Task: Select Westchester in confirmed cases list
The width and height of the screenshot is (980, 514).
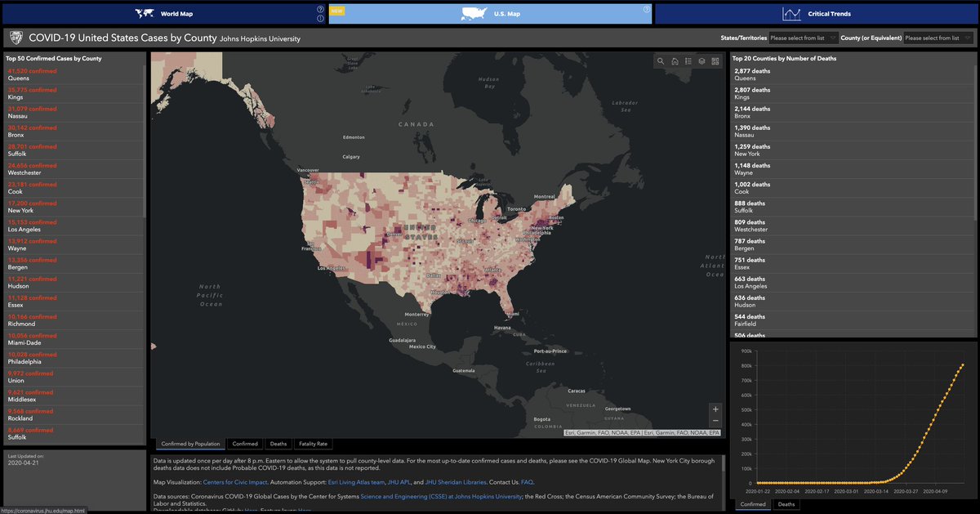Action: click(x=73, y=169)
